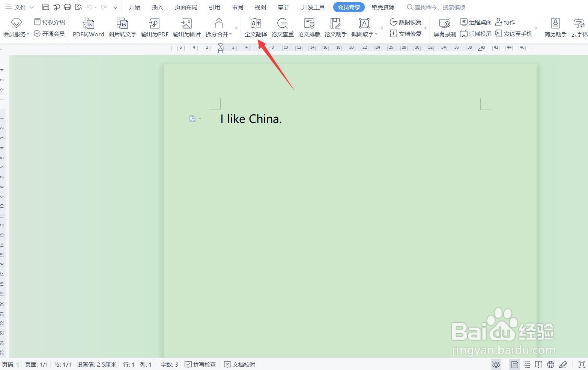Open the quick access toolbar customize dropdown
588x370 pixels.
[115, 7]
